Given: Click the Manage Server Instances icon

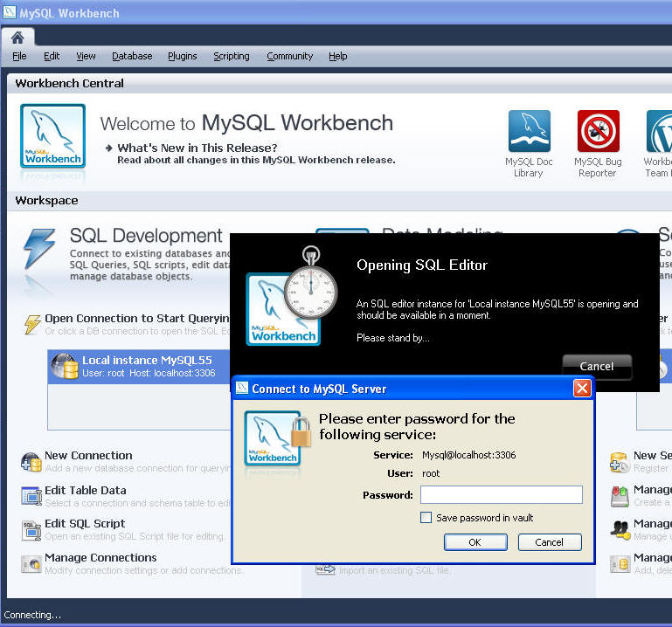Looking at the screenshot, I should (x=620, y=564).
